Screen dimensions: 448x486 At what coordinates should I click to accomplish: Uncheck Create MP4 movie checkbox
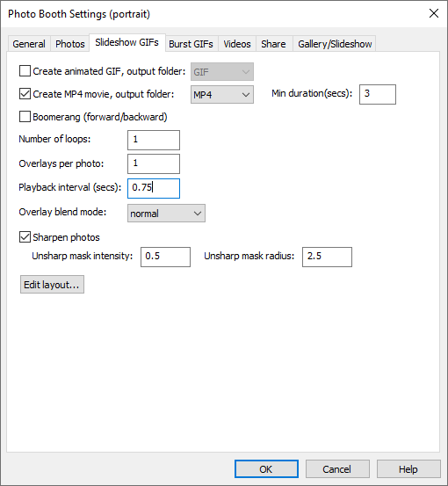25,94
